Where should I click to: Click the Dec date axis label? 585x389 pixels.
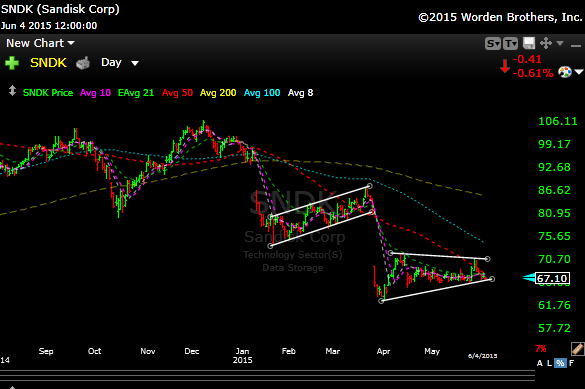point(192,351)
